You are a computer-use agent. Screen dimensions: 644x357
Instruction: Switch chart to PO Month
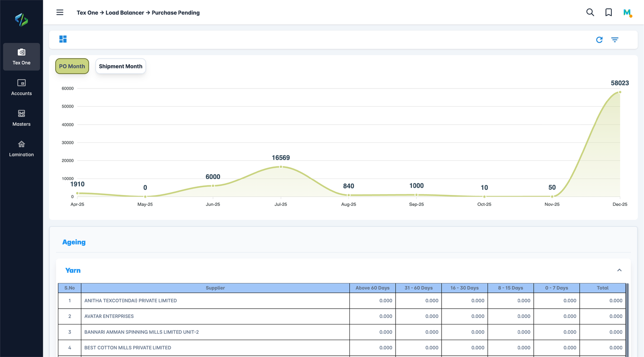72,66
